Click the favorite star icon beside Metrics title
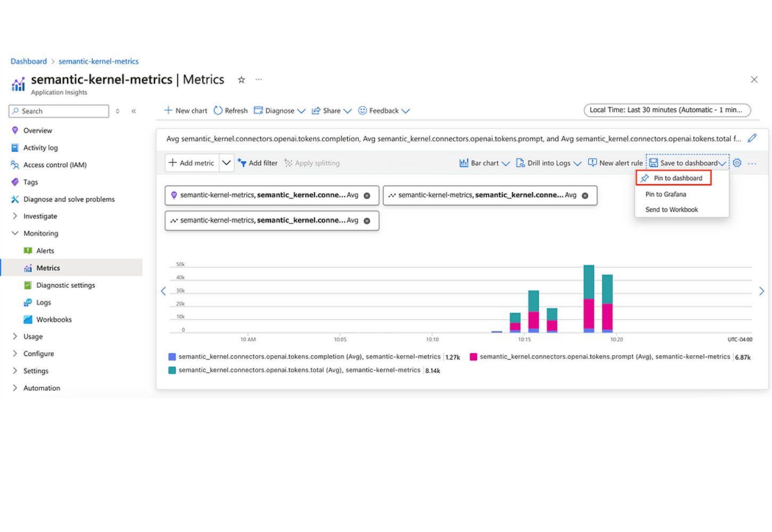This screenshot has height=532, width=772. coord(241,80)
